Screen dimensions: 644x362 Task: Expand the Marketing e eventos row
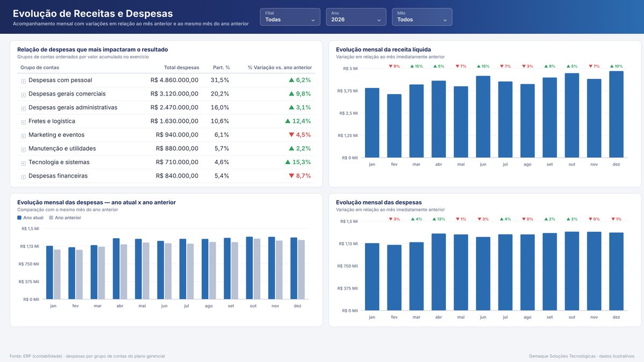[x=23, y=136]
